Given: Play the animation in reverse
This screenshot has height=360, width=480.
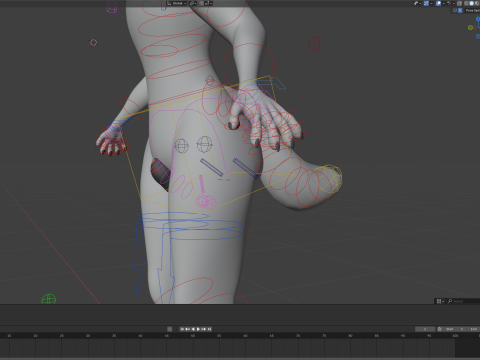Looking at the screenshot, I should 193,329.
